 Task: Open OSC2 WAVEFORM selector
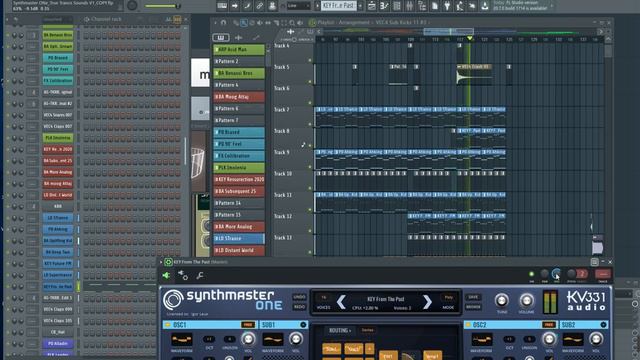point(482,339)
